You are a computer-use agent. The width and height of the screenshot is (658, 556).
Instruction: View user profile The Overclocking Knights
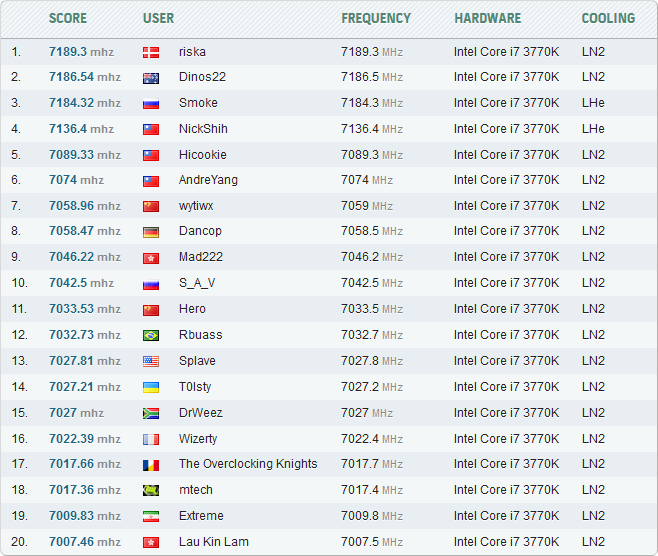pos(248,464)
